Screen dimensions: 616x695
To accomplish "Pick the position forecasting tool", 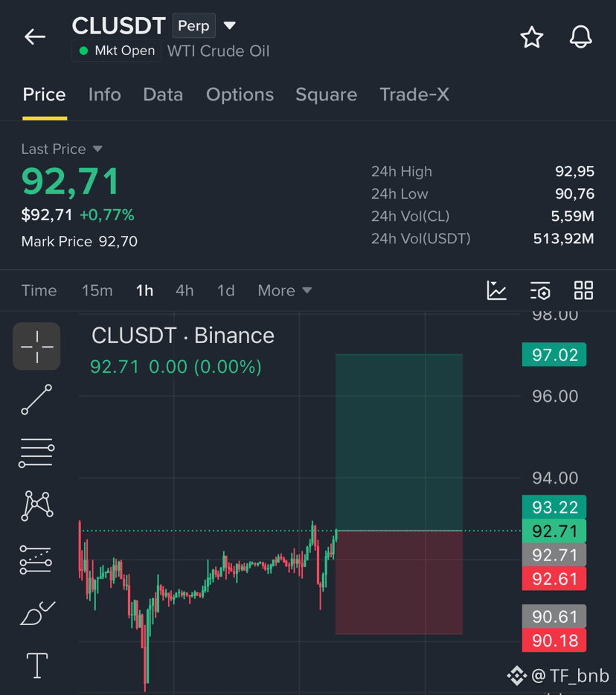I will 36,560.
